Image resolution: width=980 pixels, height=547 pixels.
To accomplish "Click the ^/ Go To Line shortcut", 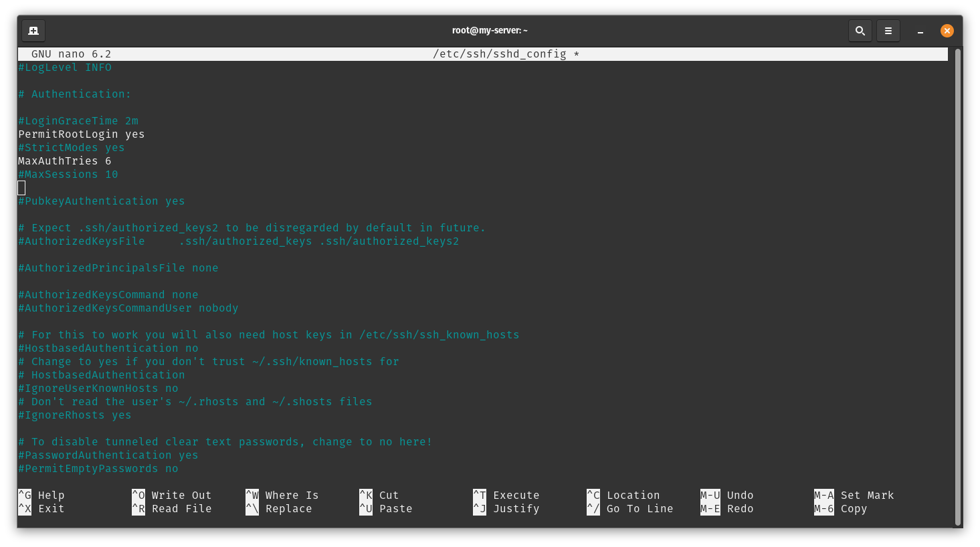I will click(x=630, y=509).
